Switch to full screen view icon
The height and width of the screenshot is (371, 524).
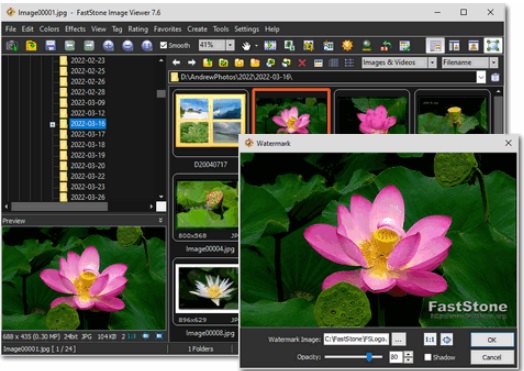point(493,45)
